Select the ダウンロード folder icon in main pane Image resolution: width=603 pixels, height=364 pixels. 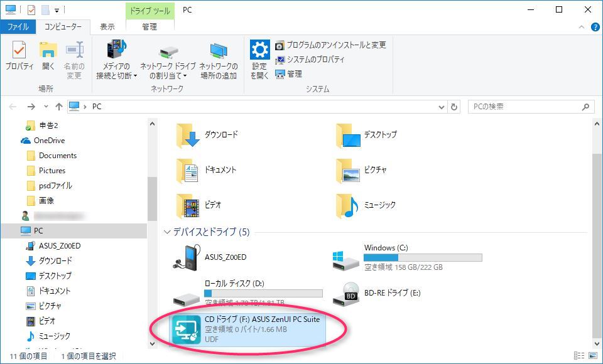[x=188, y=136]
